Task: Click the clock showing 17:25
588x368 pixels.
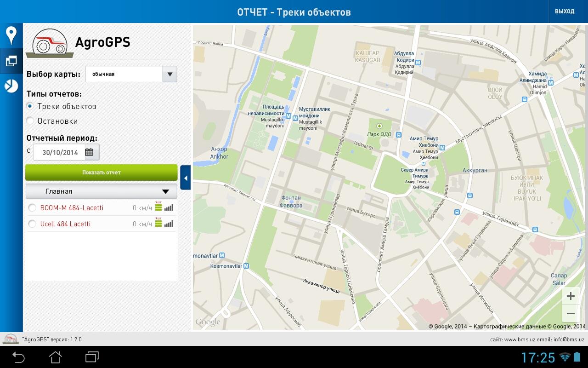Action: click(538, 357)
